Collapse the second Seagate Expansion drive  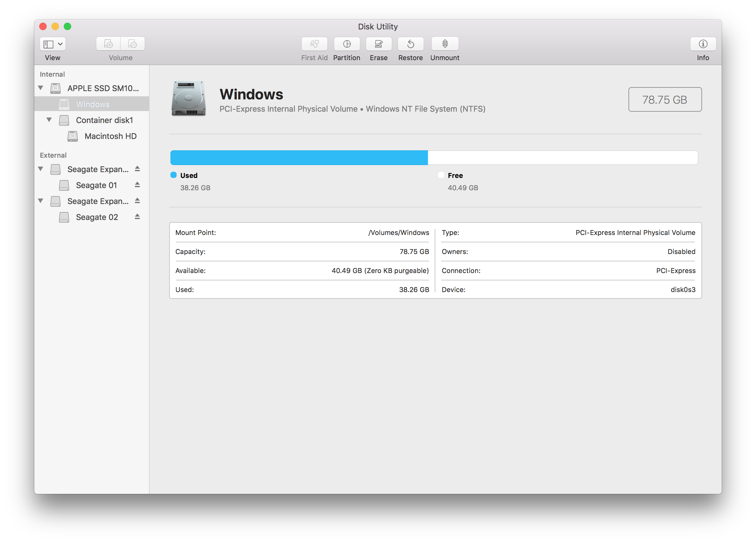coord(41,201)
